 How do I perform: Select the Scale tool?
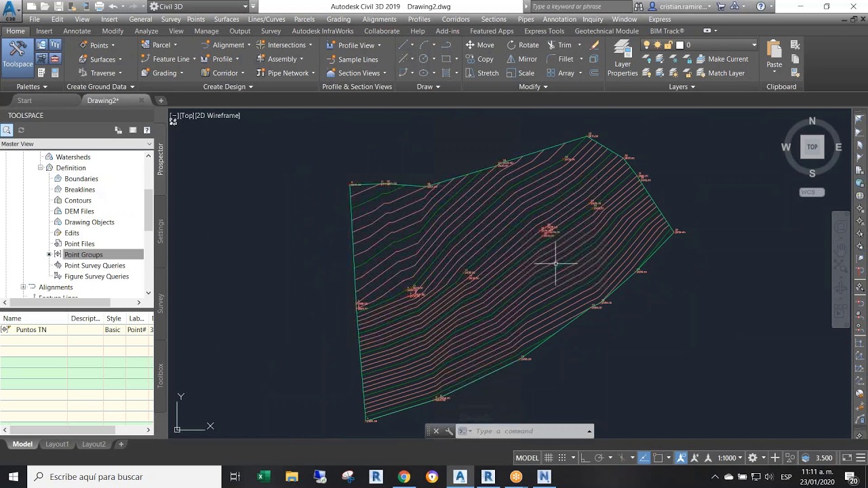click(520, 73)
